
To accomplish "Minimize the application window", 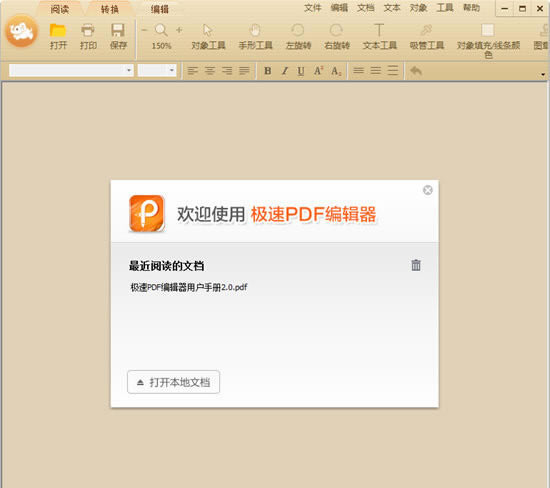I will tap(504, 9).
